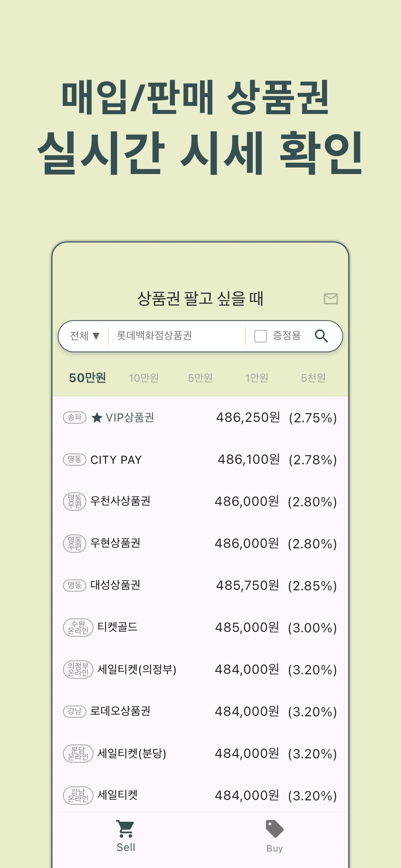Select the 50만원 tab
Viewport: 401px width, 868px height.
(x=87, y=378)
